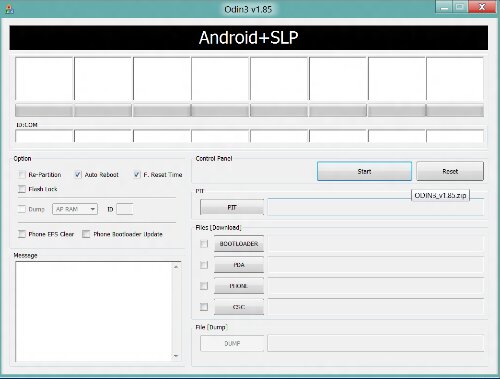The image size is (500, 379).
Task: Click the Start button
Action: (x=364, y=171)
